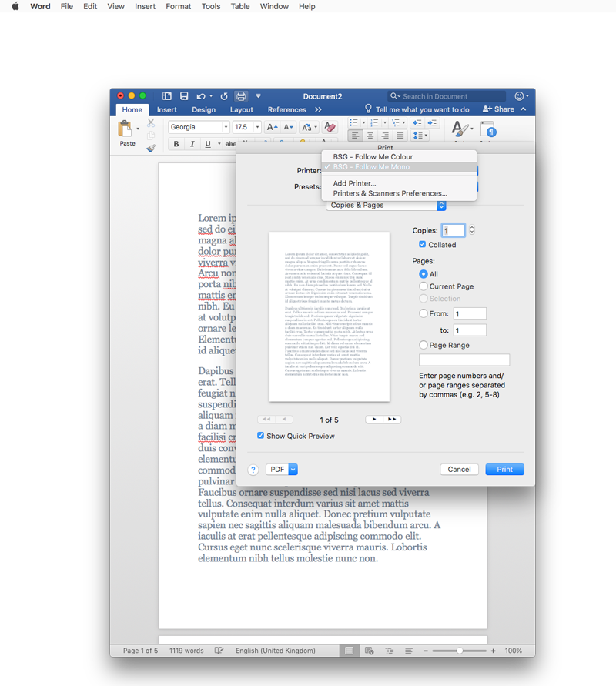Toggle the Collated checkbox

[422, 245]
